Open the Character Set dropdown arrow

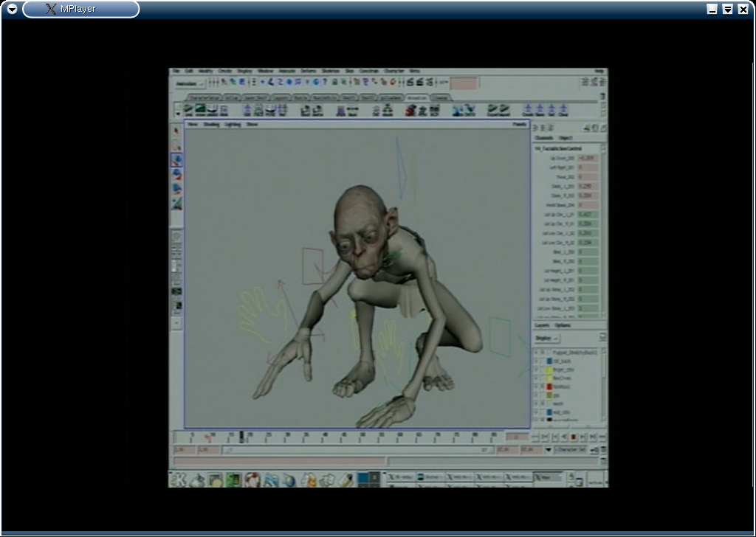pos(549,450)
